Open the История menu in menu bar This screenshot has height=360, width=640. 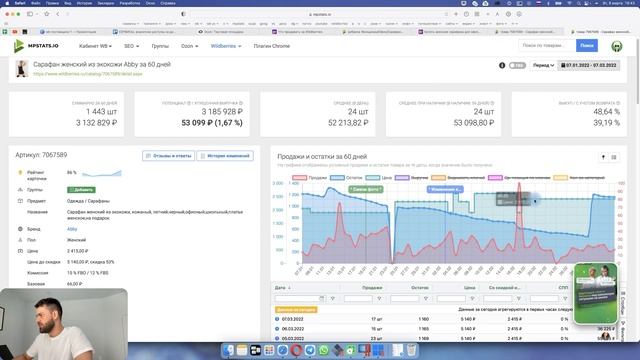[x=84, y=3]
